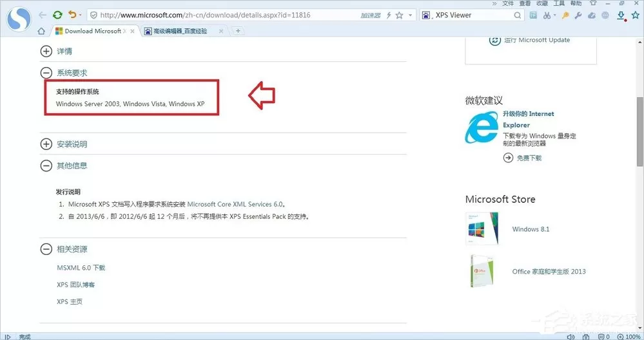
Task: Click the search magnifier in XPS Viewer box
Action: pyautogui.click(x=518, y=15)
